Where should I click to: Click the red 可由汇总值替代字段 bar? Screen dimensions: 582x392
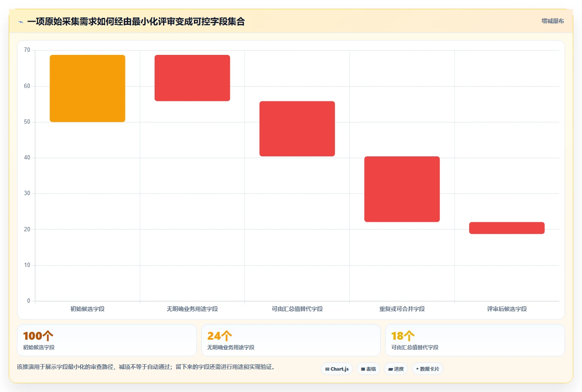click(297, 129)
